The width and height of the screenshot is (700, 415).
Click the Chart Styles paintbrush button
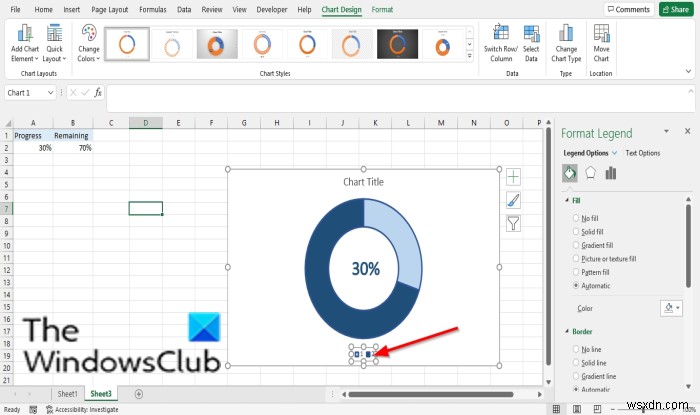pyautogui.click(x=513, y=200)
